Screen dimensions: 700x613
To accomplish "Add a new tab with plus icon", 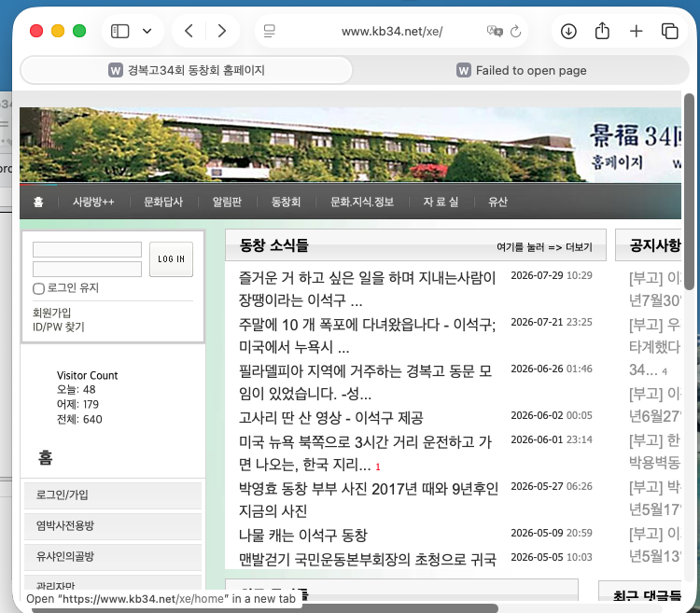I will (x=636, y=31).
